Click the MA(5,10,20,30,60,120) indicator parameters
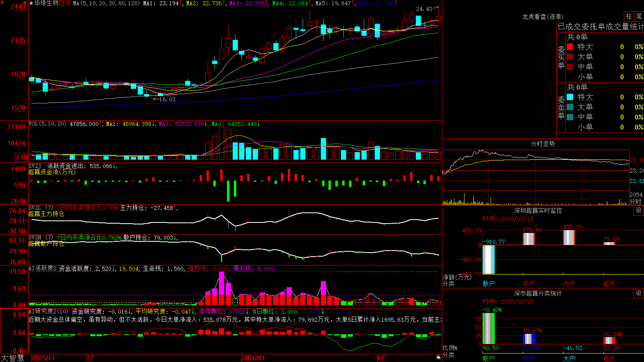The image size is (644, 362). [x=107, y=3]
